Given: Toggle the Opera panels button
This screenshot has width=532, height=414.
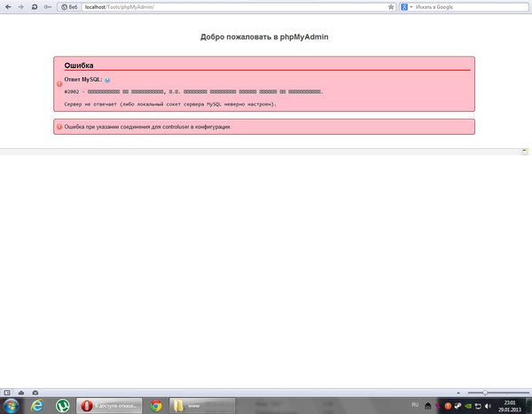Looking at the screenshot, I should [x=7, y=393].
